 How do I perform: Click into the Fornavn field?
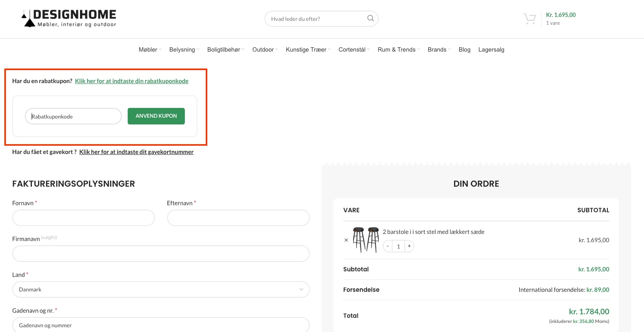84,218
